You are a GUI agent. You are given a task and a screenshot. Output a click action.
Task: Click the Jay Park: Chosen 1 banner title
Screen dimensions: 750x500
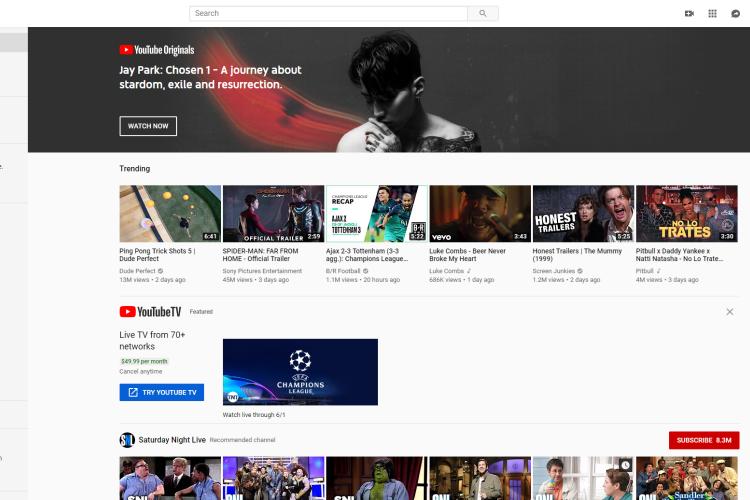coord(210,77)
